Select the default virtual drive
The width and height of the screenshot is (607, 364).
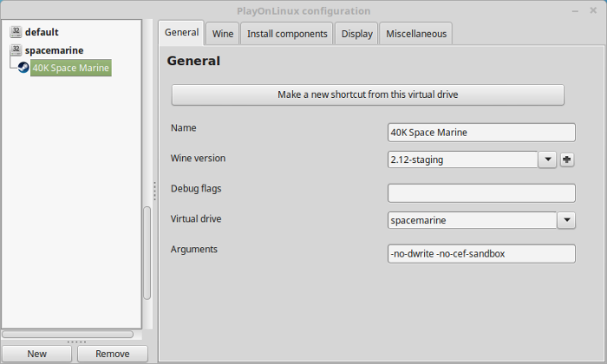[x=42, y=32]
